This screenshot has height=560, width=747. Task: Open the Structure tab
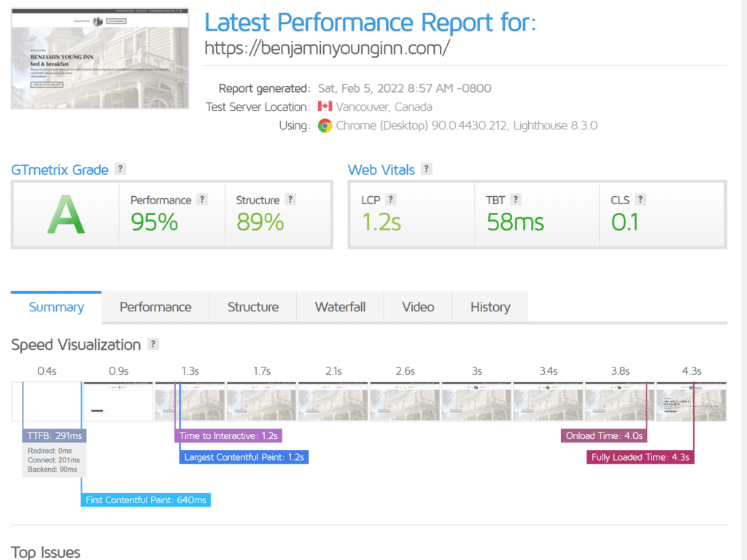pyautogui.click(x=253, y=307)
